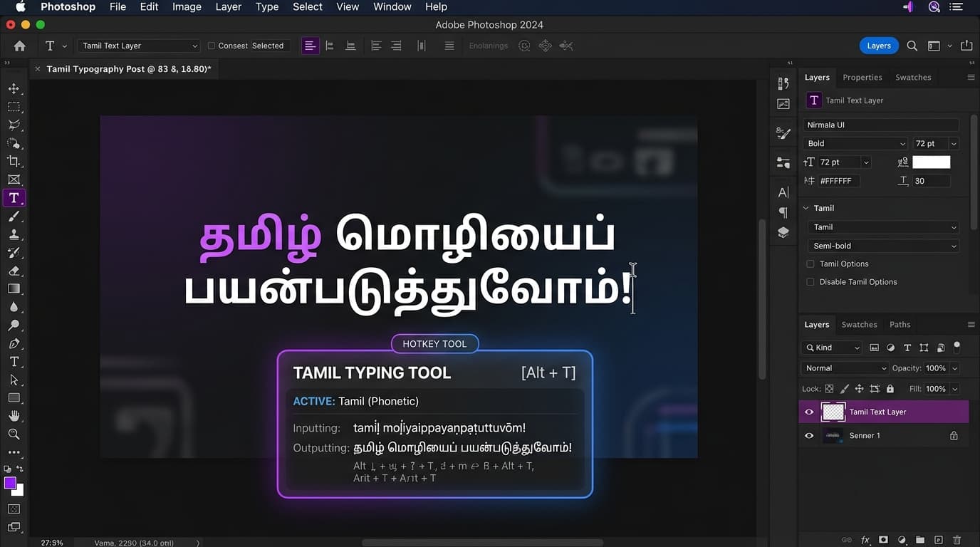Click the Home icon in options bar
Image resolution: width=980 pixels, height=547 pixels.
click(19, 46)
